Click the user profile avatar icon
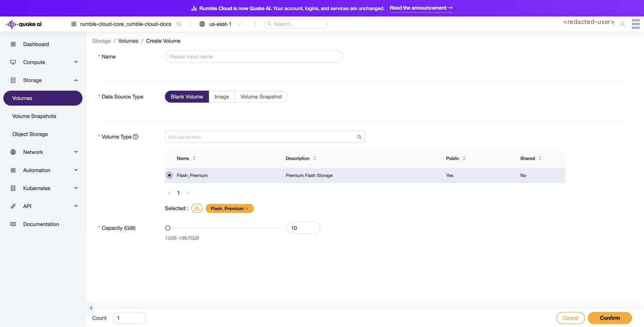This screenshot has width=644, height=327. 622,24
